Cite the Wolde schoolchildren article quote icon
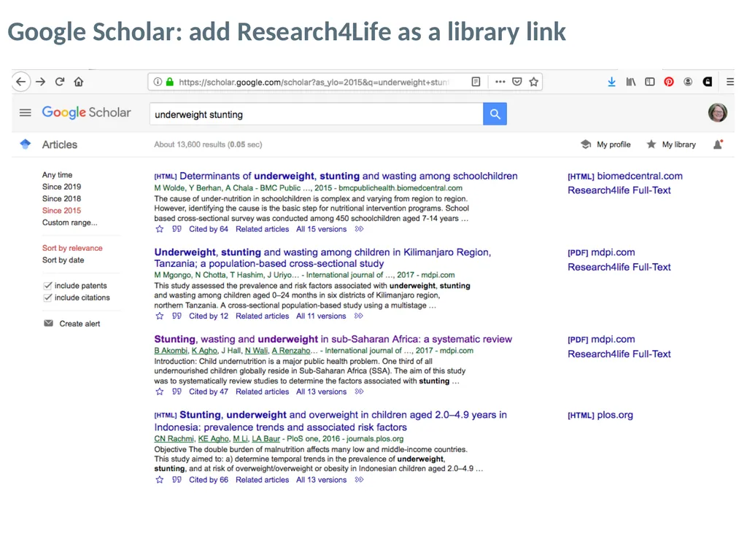Viewport: 747px width, 560px height. coord(177,229)
